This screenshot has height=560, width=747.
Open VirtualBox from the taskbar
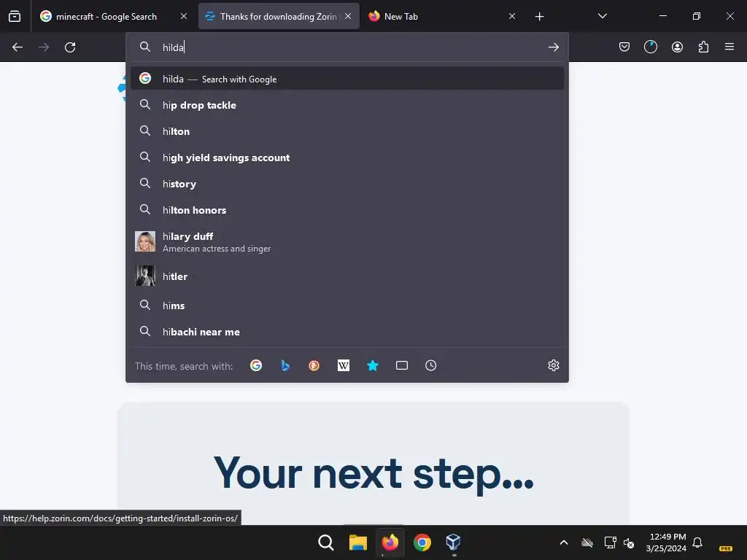454,542
